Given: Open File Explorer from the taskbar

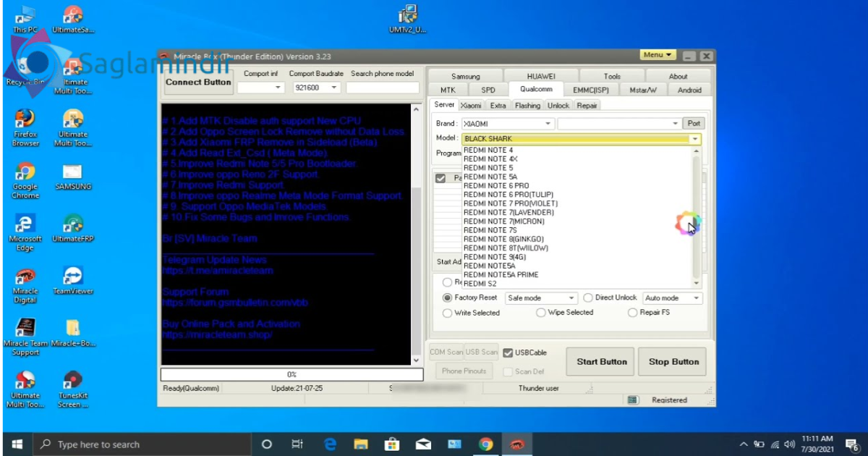Looking at the screenshot, I should (x=361, y=444).
